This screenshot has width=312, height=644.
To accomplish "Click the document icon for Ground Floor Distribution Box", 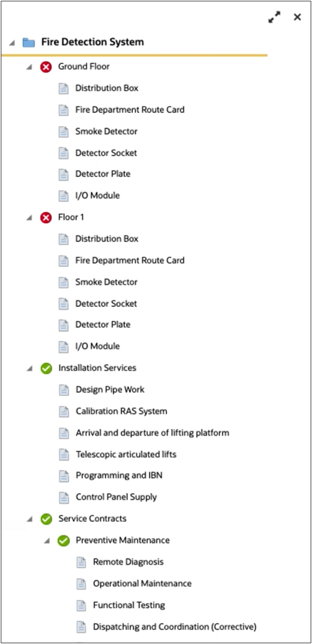I will (63, 88).
